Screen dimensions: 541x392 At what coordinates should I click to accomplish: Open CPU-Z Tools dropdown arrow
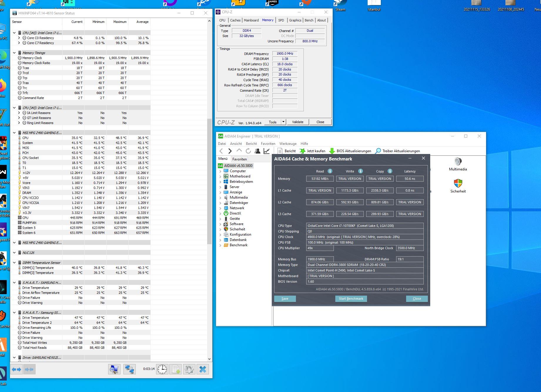tap(283, 122)
